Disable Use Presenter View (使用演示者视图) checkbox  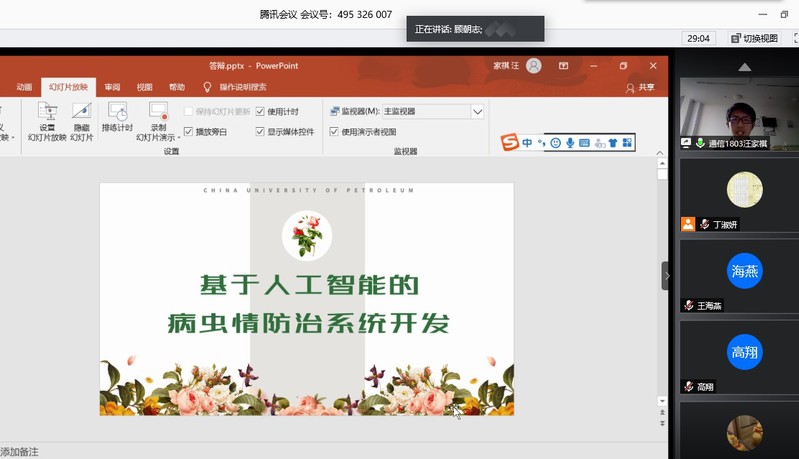(x=335, y=132)
